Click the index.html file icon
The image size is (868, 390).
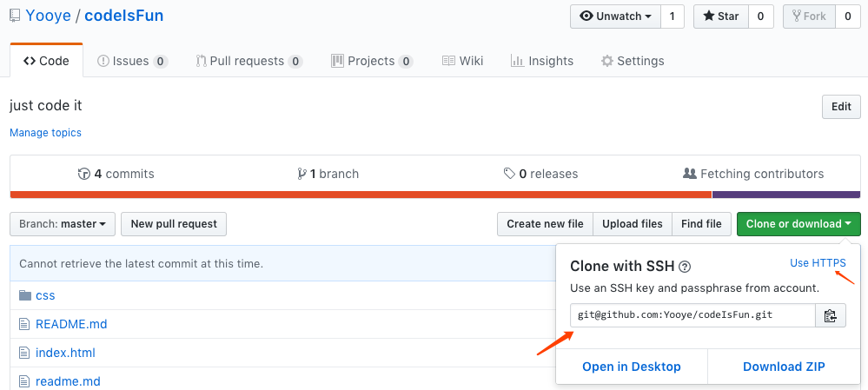pos(24,353)
